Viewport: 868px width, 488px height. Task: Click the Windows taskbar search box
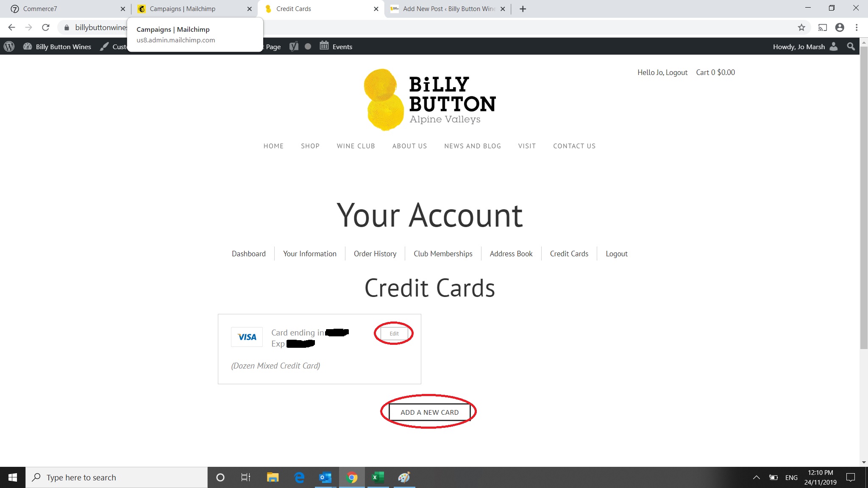click(117, 477)
